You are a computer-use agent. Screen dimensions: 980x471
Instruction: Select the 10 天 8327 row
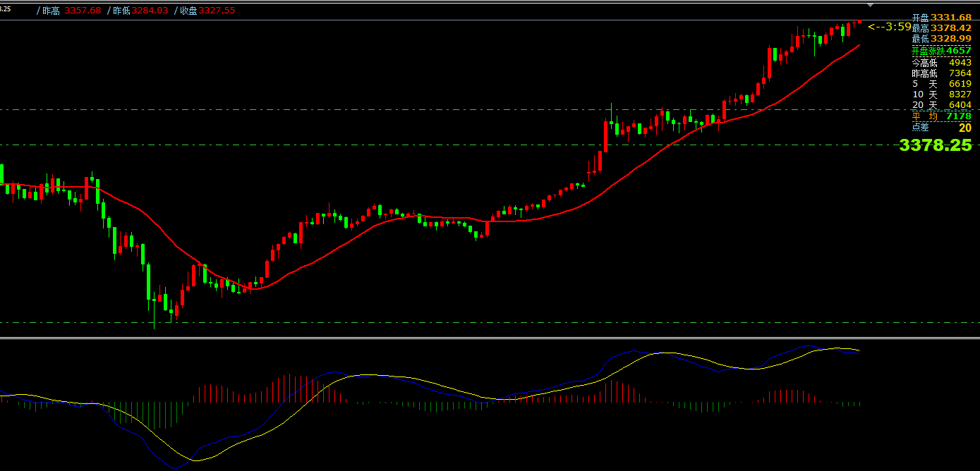pyautogui.click(x=941, y=94)
